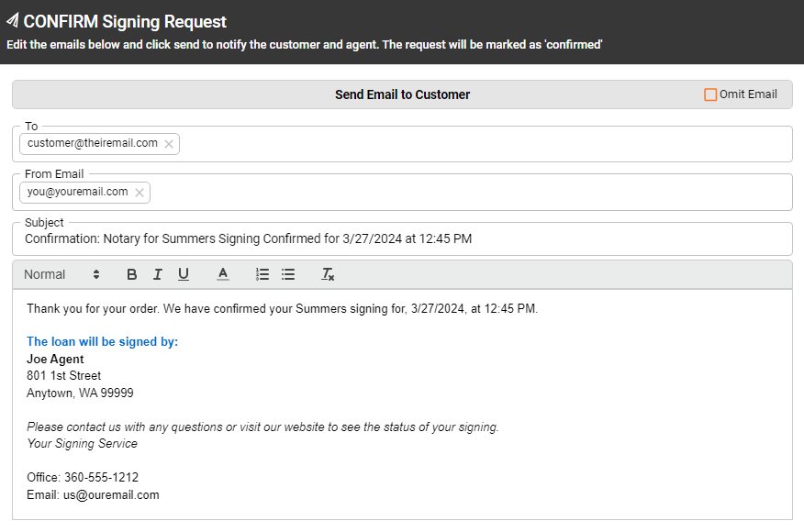Screen dimensions: 804x532
Task: Remove you@youremail.com from the From field
Action: 139,193
